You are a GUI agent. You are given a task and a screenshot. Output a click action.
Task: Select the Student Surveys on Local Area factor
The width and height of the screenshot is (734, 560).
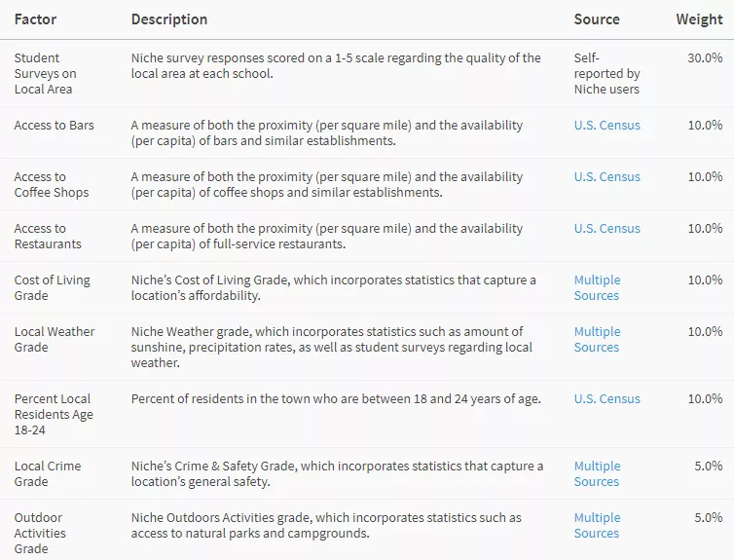click(45, 73)
